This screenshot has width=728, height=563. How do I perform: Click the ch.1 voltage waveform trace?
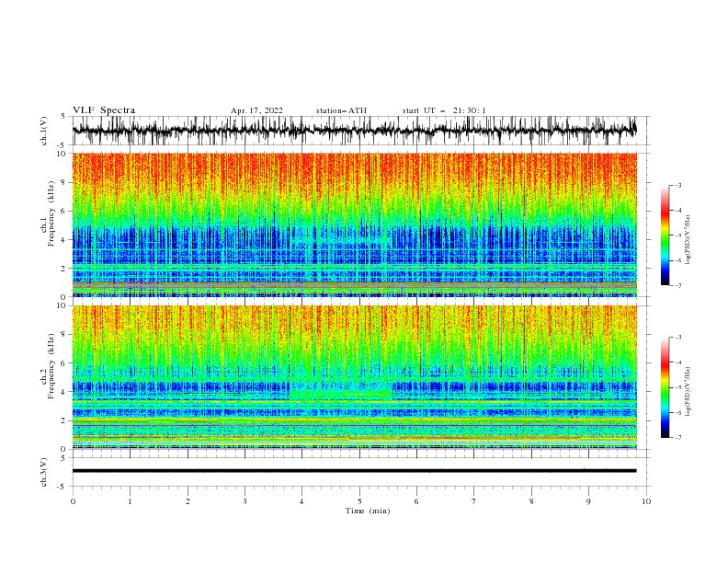(354, 131)
